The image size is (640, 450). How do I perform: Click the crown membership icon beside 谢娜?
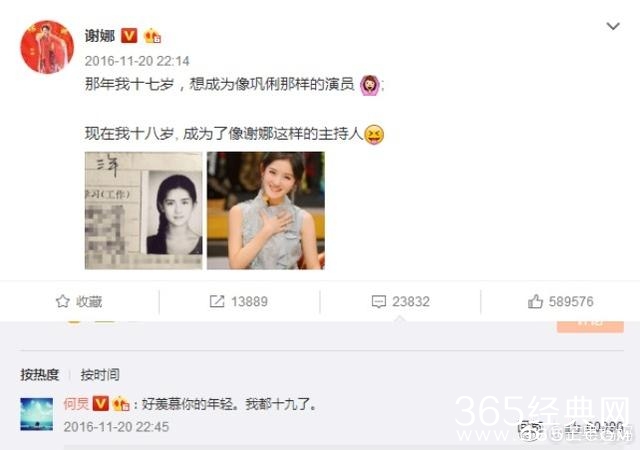(x=152, y=36)
